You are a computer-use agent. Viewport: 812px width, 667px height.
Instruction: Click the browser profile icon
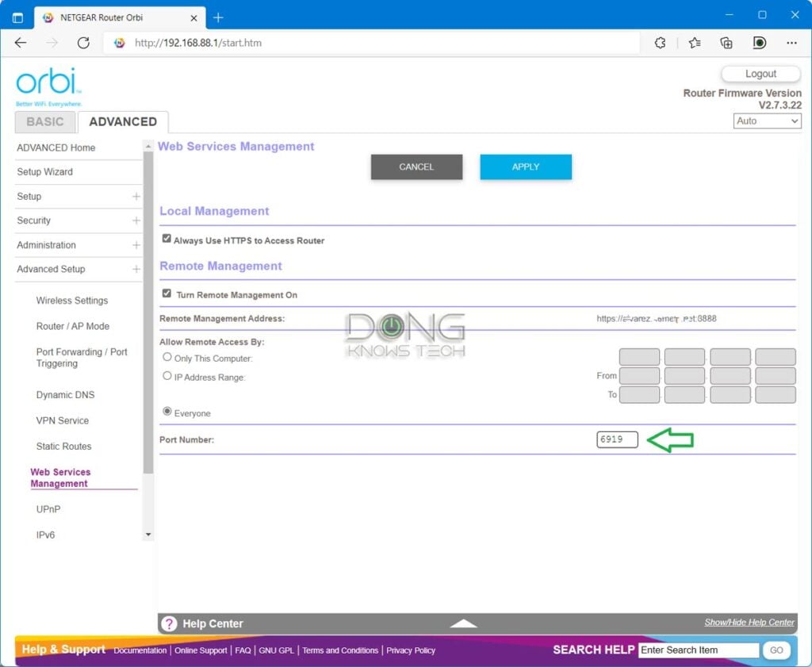759,43
